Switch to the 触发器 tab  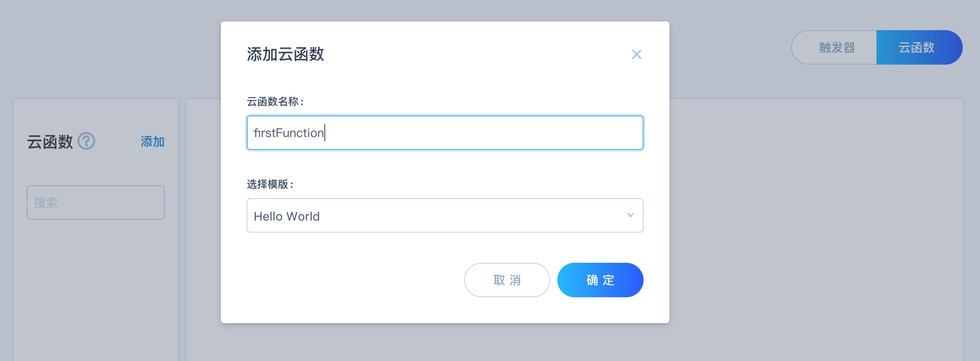coord(836,47)
